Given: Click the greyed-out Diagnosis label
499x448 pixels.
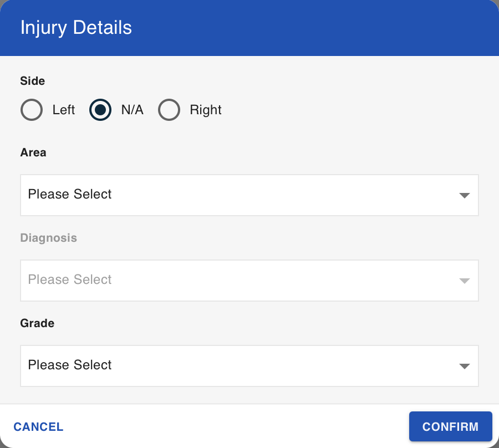Looking at the screenshot, I should click(x=49, y=238).
